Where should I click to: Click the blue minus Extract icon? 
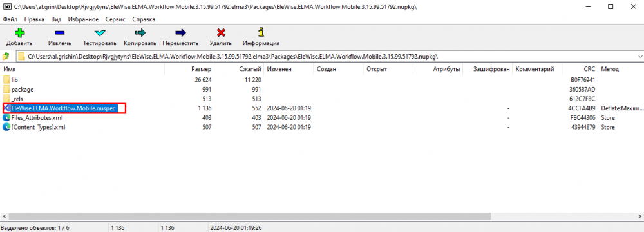coord(59,32)
